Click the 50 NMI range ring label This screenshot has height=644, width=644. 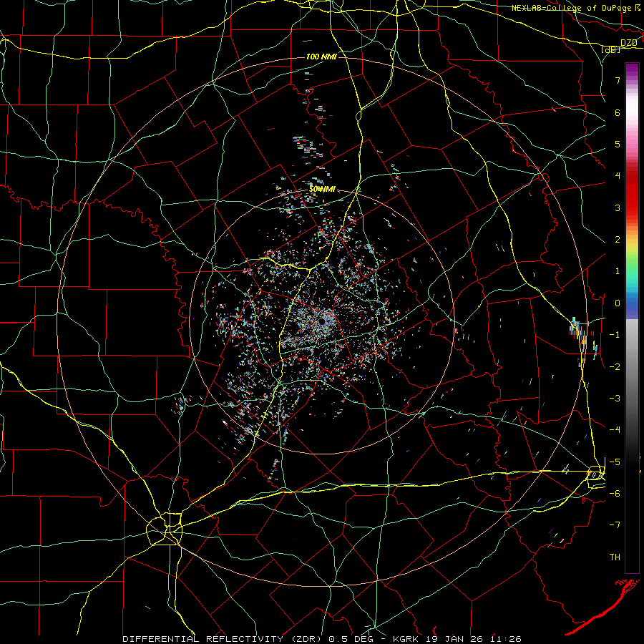[x=322, y=190]
